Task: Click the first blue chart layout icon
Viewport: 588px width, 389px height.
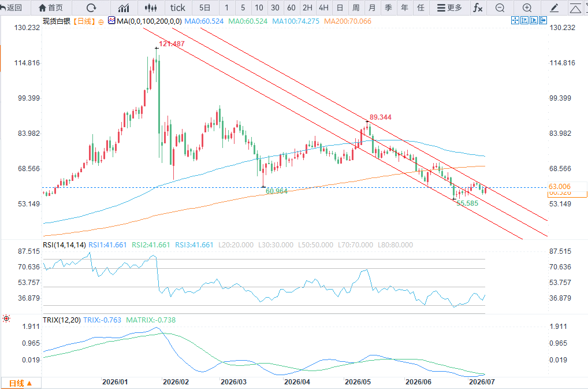Action: tap(515, 20)
